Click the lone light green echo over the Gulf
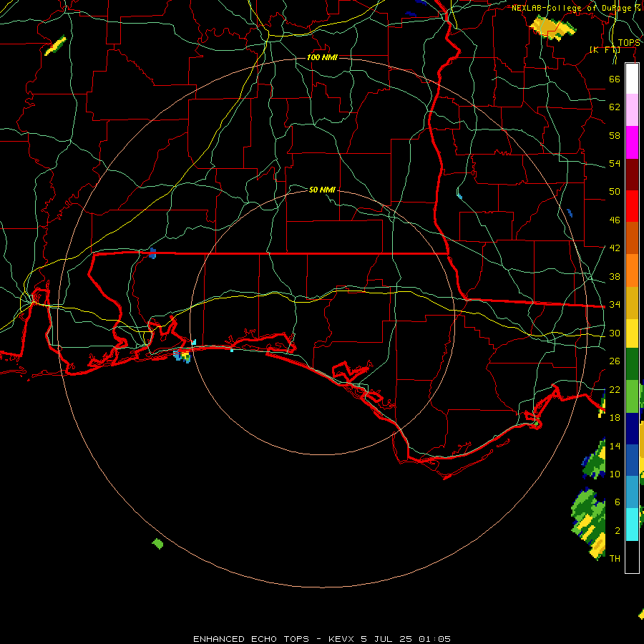 click(x=157, y=544)
